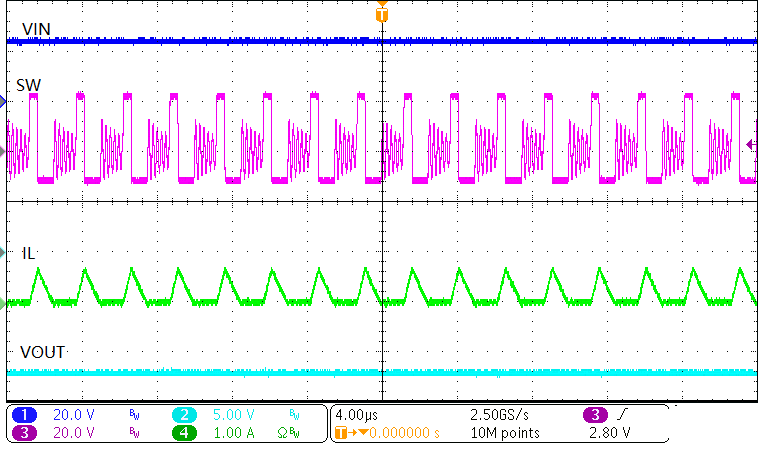Click the channel 1 scale 20.0 V
The image size is (761, 459).
click(x=74, y=415)
